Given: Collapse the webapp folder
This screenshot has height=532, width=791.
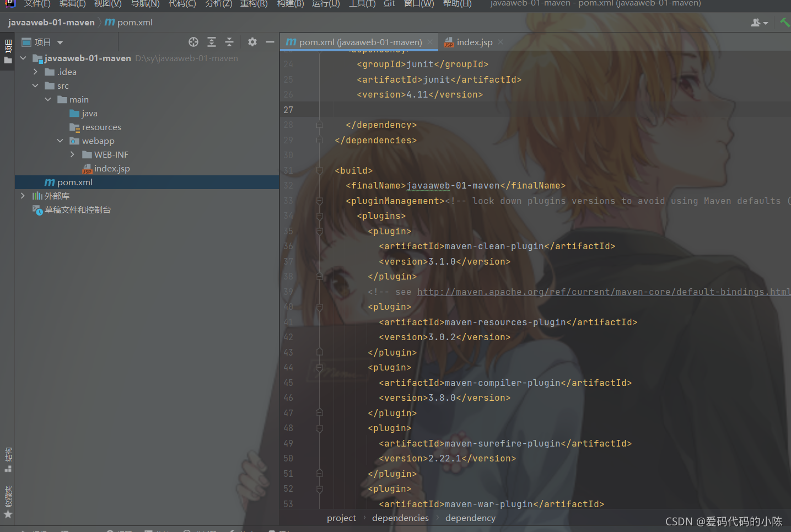Looking at the screenshot, I should coord(60,141).
